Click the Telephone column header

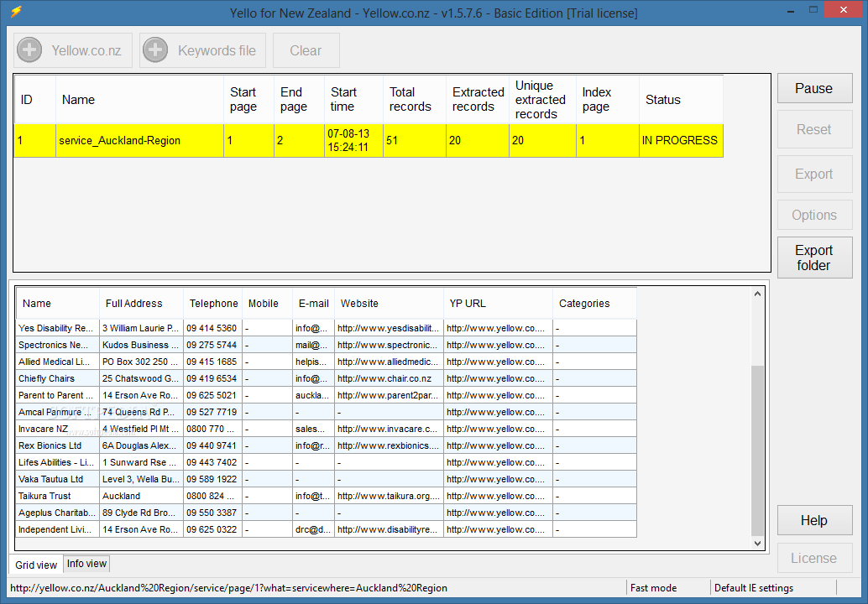tap(213, 303)
